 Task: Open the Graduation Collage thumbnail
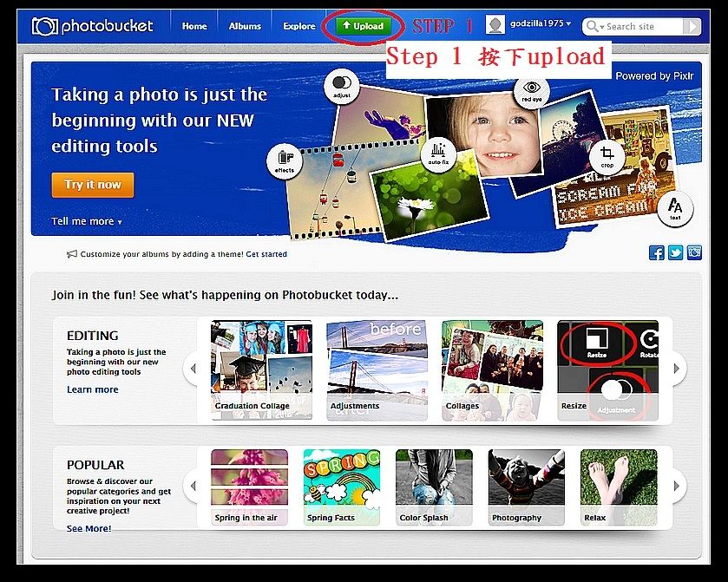(x=262, y=370)
